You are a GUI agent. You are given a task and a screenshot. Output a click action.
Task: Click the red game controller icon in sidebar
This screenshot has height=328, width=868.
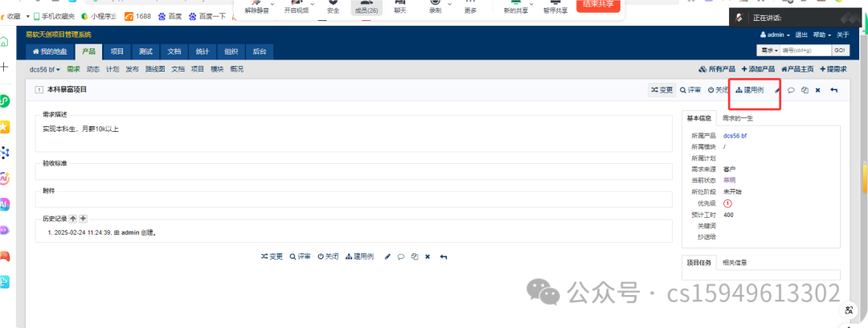4,256
